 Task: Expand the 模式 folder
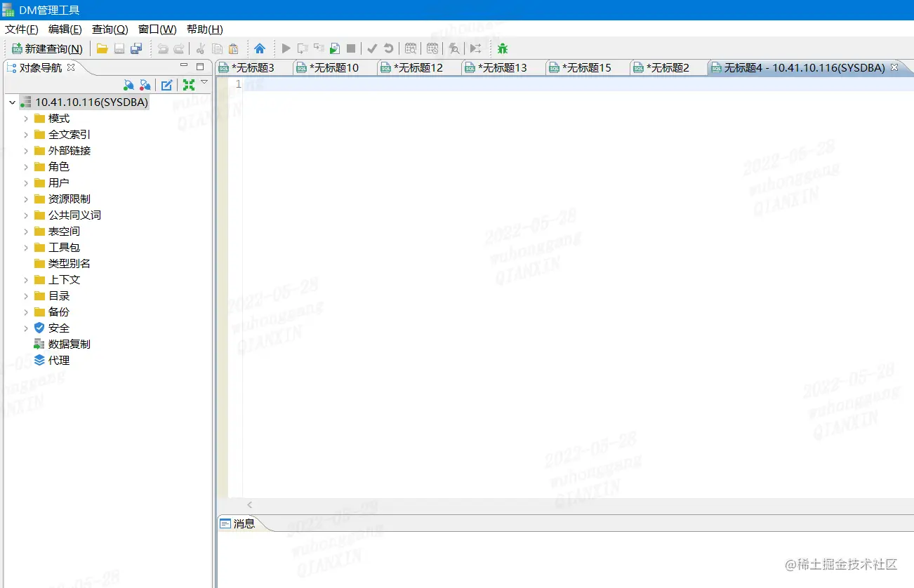click(x=26, y=119)
